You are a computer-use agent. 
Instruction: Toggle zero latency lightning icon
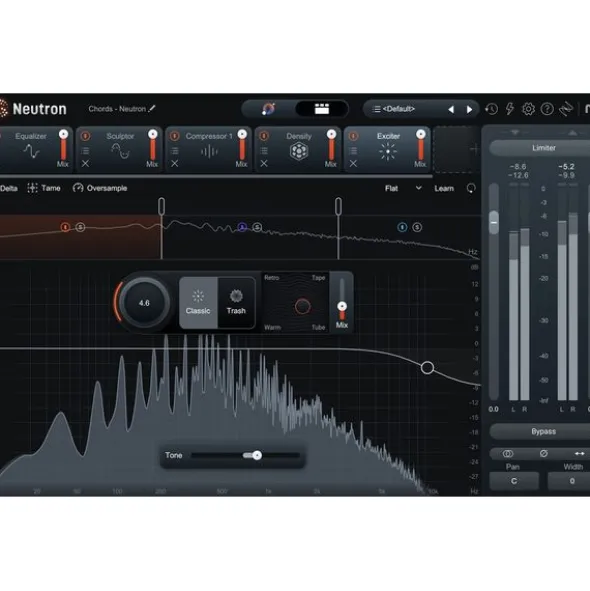click(x=510, y=109)
